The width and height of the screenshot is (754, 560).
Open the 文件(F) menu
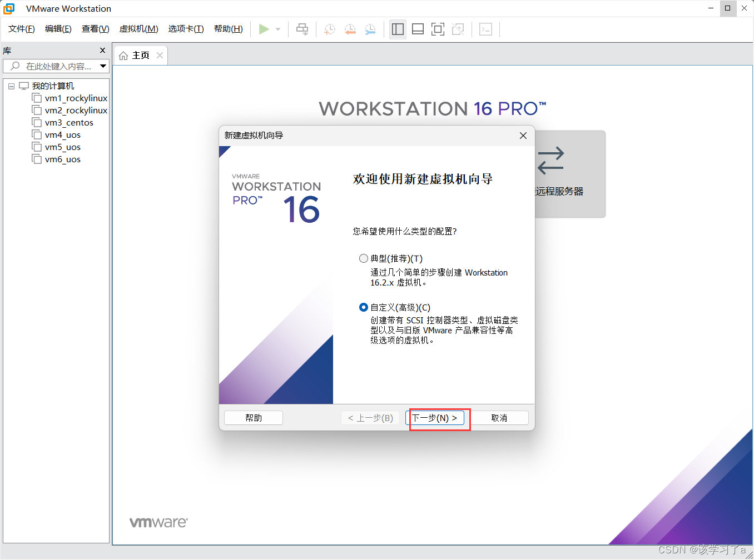[22, 29]
